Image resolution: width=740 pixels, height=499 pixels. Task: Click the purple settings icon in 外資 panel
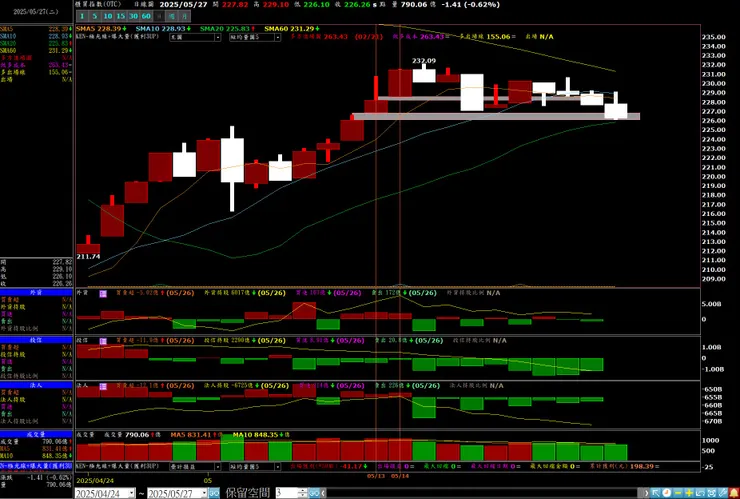[x=103, y=294]
